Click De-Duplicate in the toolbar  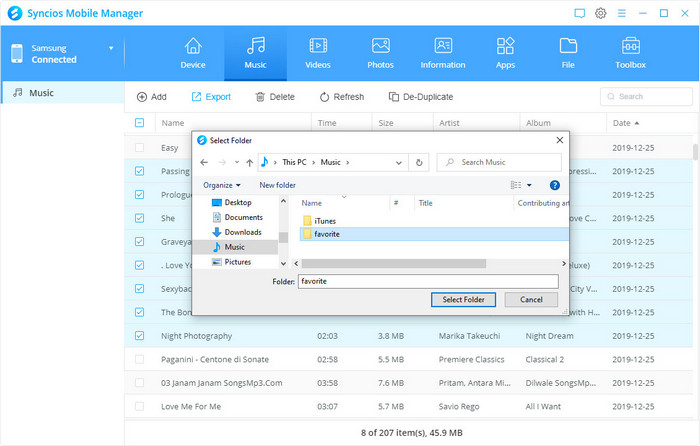pos(421,97)
